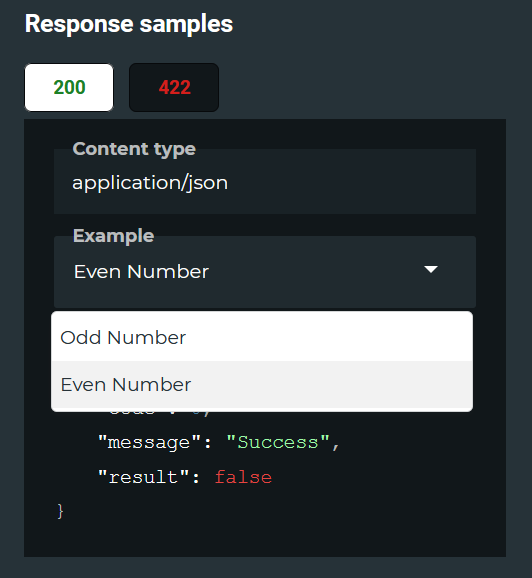This screenshot has height=578, width=532.
Task: Click the application/json content type field
Action: pos(265,182)
